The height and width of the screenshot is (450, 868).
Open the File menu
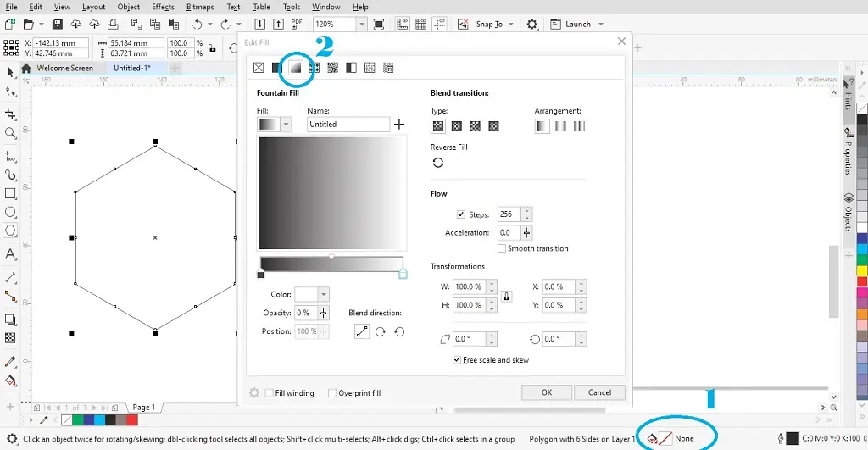coord(11,7)
